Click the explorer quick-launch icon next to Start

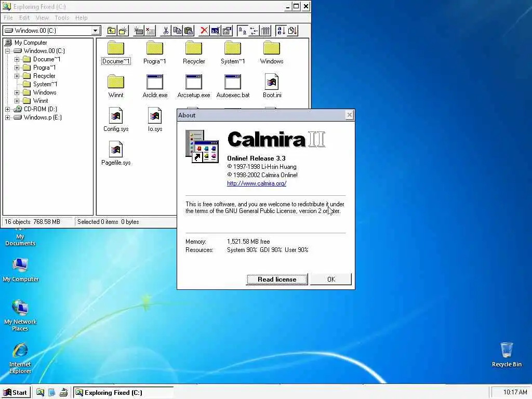[40, 393]
